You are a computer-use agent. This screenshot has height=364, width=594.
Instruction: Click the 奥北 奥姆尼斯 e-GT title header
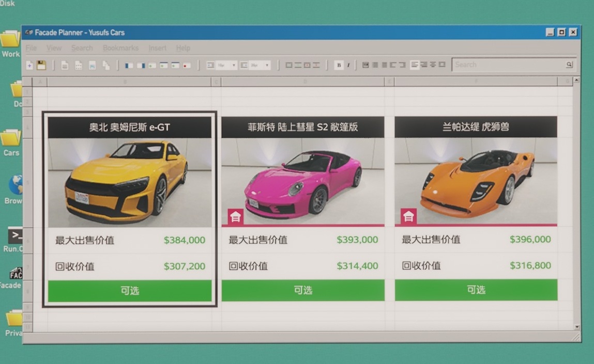click(x=130, y=127)
